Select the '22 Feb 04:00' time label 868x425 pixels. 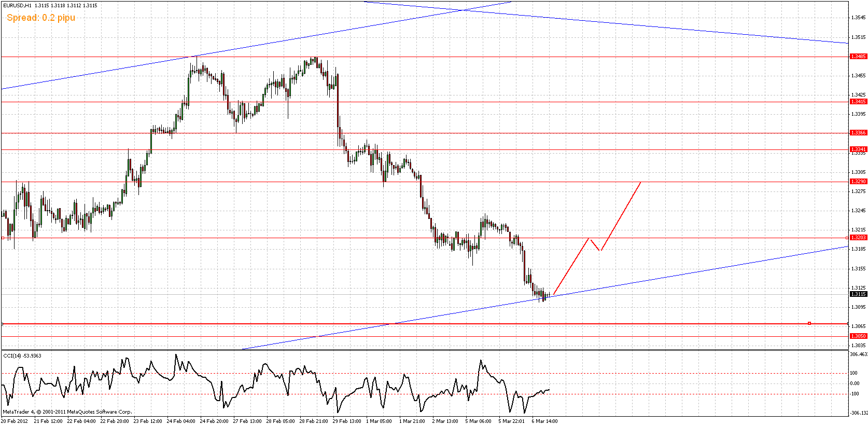point(81,421)
